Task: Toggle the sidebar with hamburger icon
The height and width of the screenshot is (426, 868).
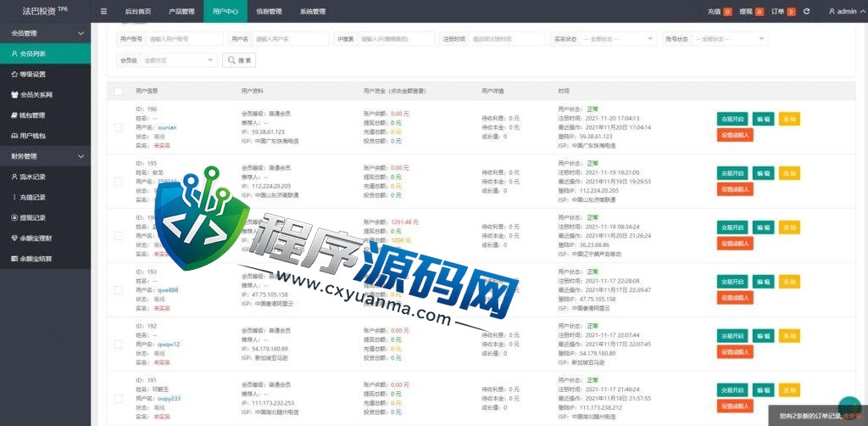Action: tap(103, 11)
